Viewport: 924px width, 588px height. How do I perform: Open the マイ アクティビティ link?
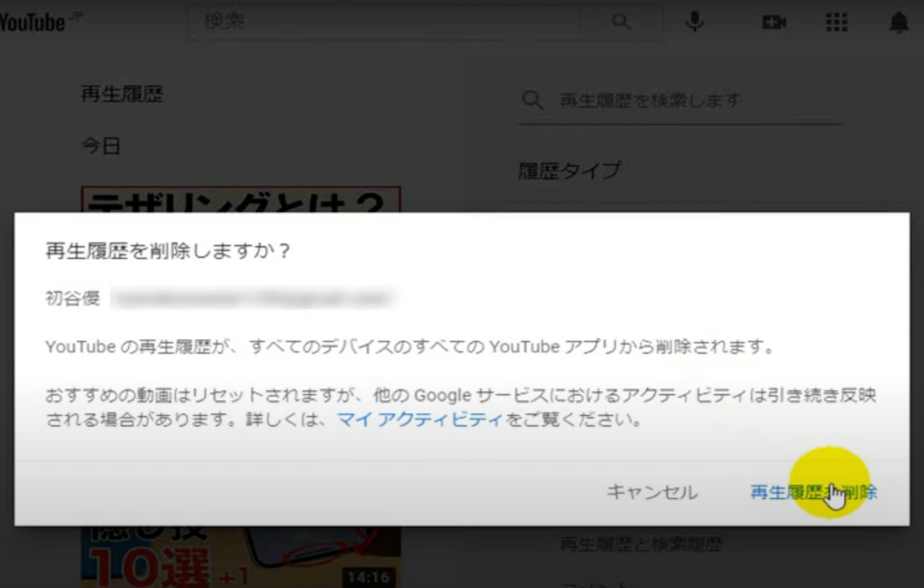pos(420,419)
